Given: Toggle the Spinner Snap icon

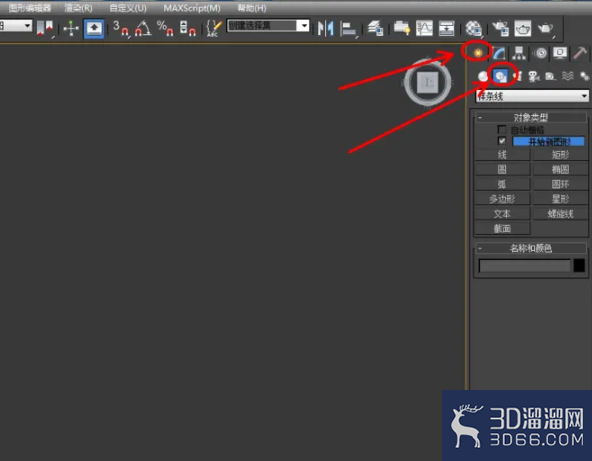Looking at the screenshot, I should click(188, 28).
